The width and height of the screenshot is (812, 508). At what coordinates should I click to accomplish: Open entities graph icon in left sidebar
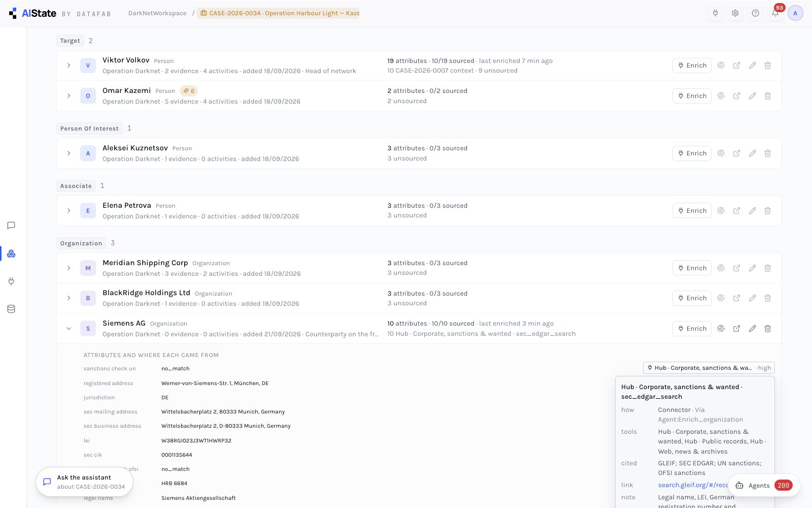[11, 253]
